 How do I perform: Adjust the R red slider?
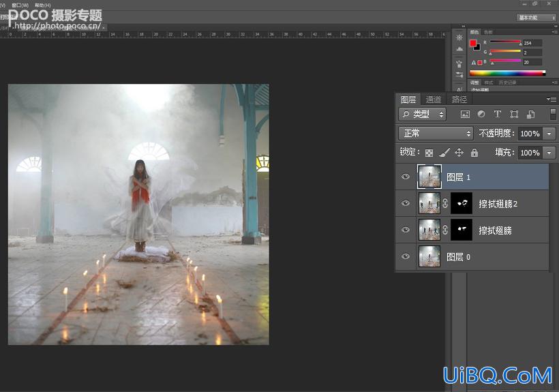(x=505, y=42)
